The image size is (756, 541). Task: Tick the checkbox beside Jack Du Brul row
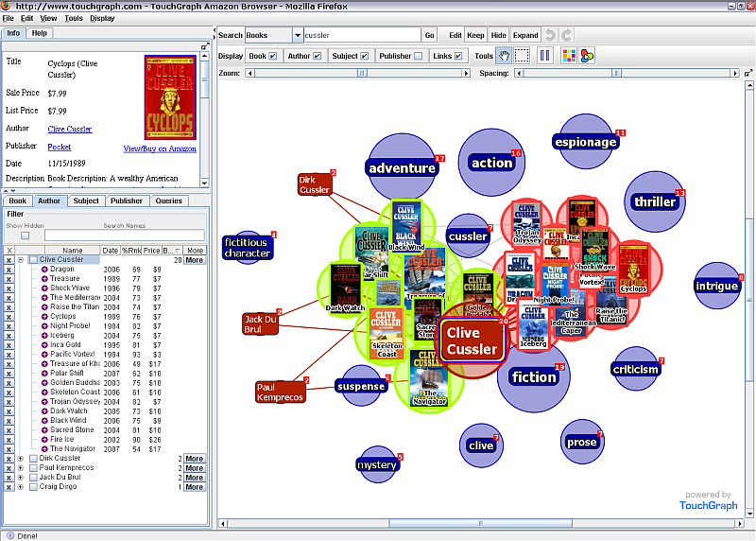tap(33, 478)
